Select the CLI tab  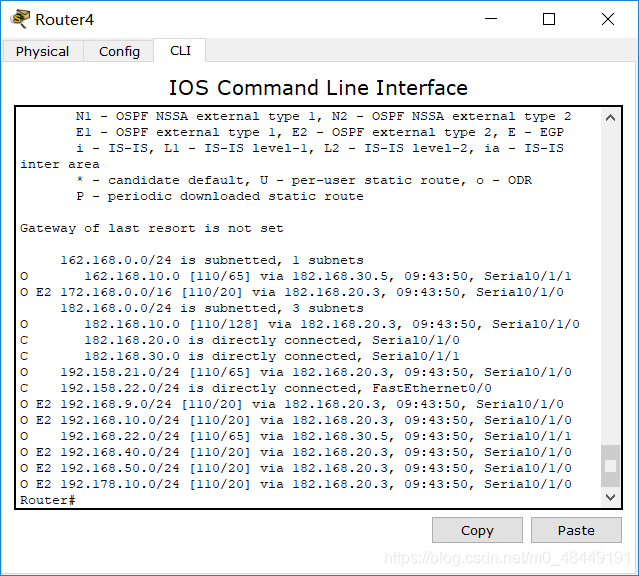(180, 51)
